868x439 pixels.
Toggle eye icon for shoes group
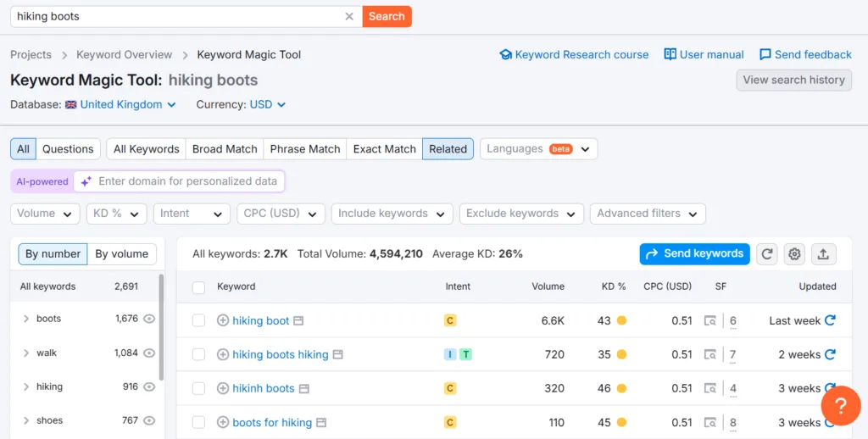149,420
